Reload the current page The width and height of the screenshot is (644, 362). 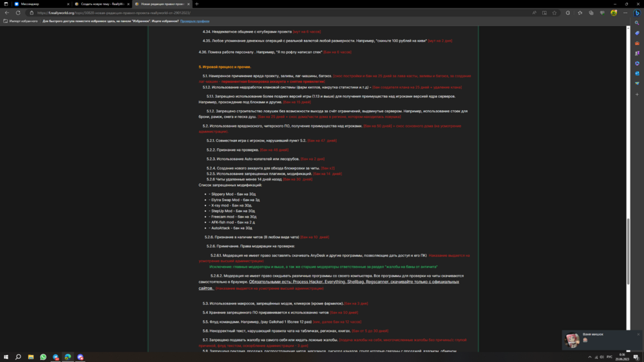pos(18,13)
